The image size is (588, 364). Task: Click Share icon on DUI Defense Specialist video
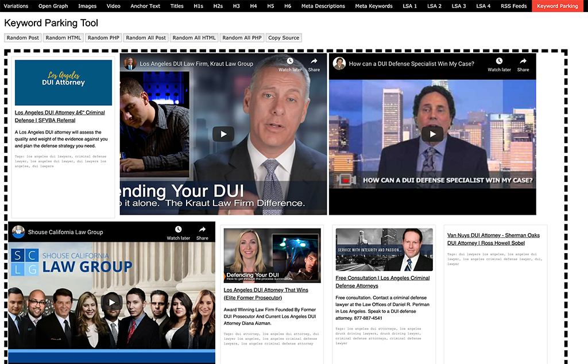click(x=523, y=61)
